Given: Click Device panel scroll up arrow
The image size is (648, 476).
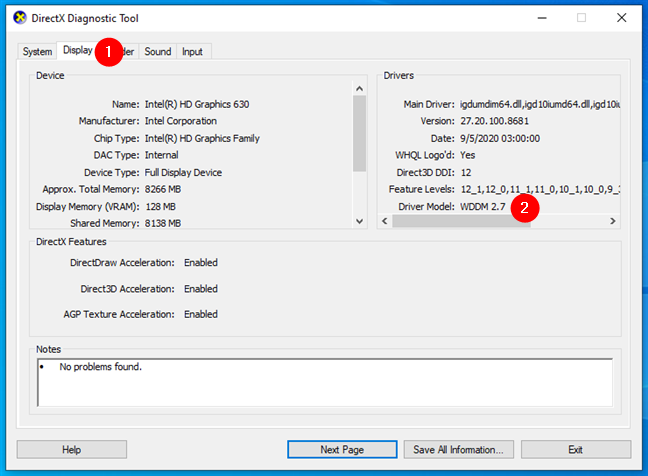Looking at the screenshot, I should (x=360, y=89).
